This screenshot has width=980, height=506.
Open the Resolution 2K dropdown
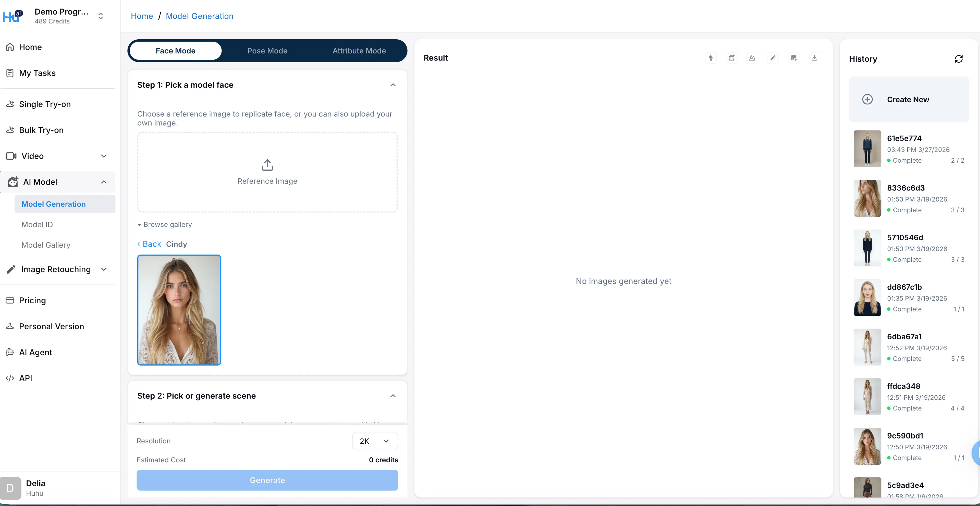pyautogui.click(x=375, y=441)
